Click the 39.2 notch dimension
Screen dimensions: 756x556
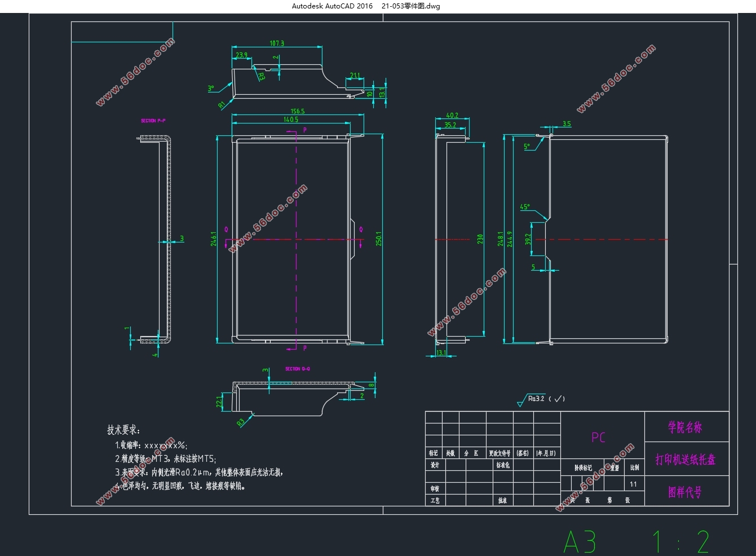[528, 239]
